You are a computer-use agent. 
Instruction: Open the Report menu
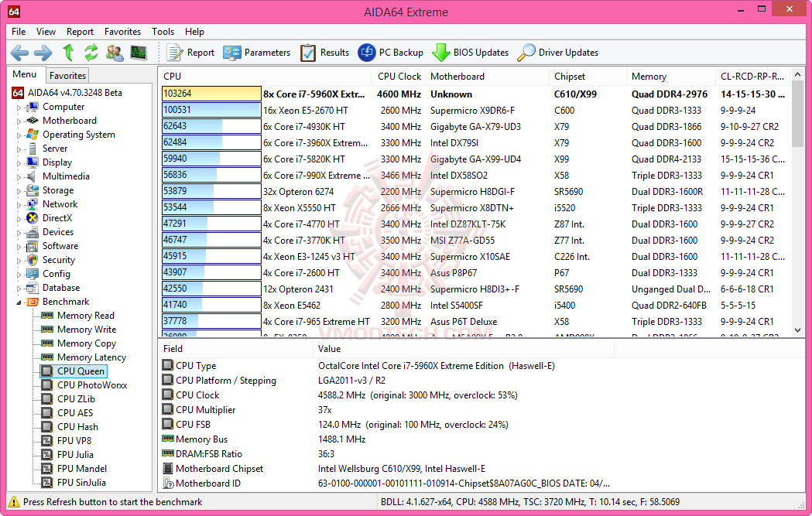pyautogui.click(x=80, y=32)
